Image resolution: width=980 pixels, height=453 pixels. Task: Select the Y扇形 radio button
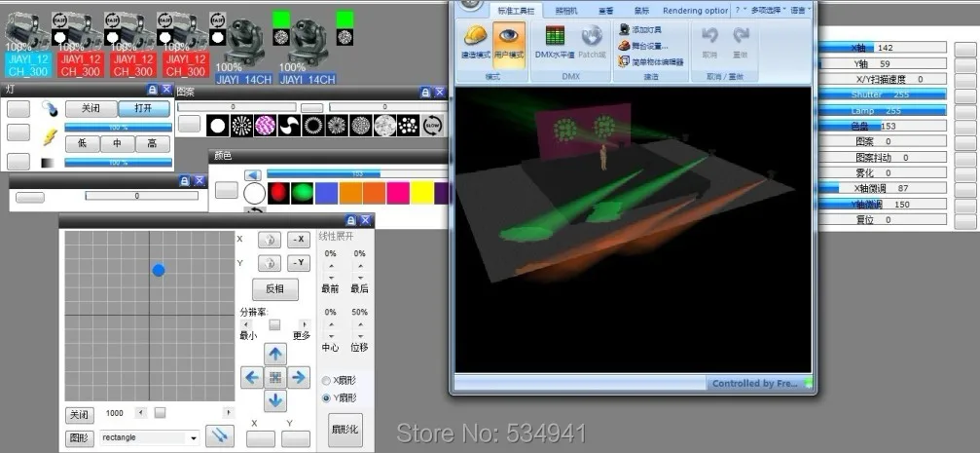point(326,397)
